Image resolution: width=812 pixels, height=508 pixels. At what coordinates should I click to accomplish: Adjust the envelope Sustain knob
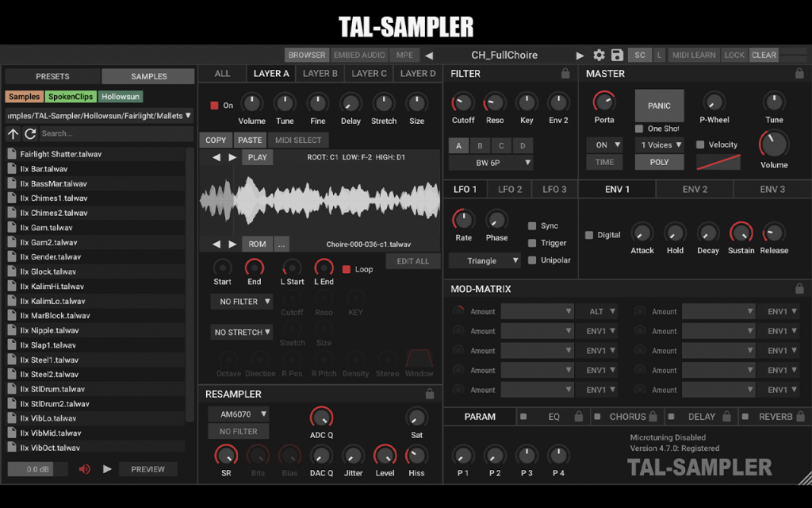[x=741, y=233]
